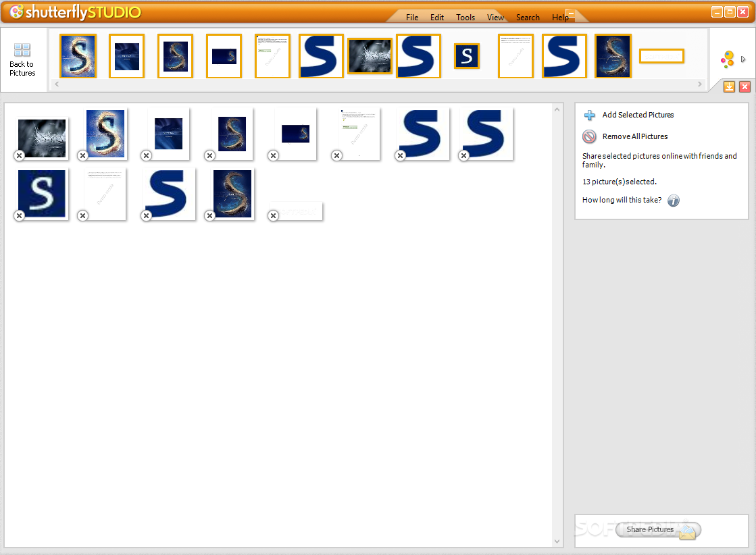Click Remove All Pictures

click(626, 137)
